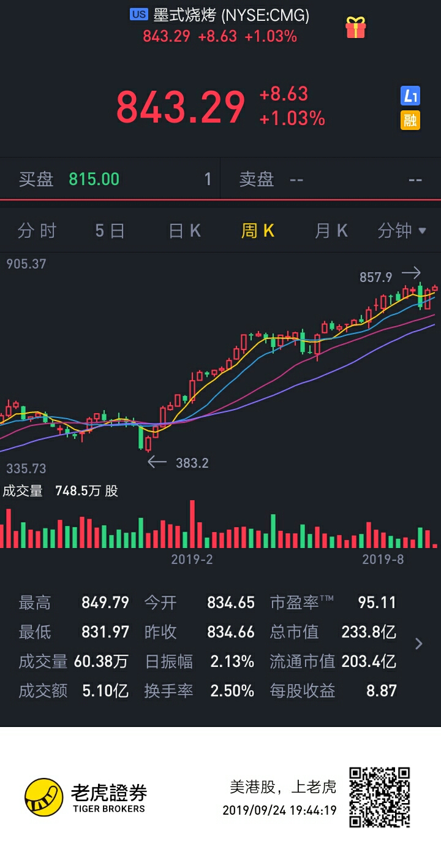
Task: Tap the 383.2 low marker on the chart
Action: click(192, 463)
